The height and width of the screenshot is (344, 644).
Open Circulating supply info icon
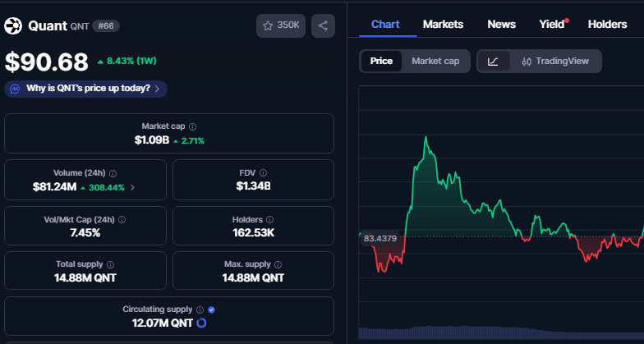click(x=200, y=310)
